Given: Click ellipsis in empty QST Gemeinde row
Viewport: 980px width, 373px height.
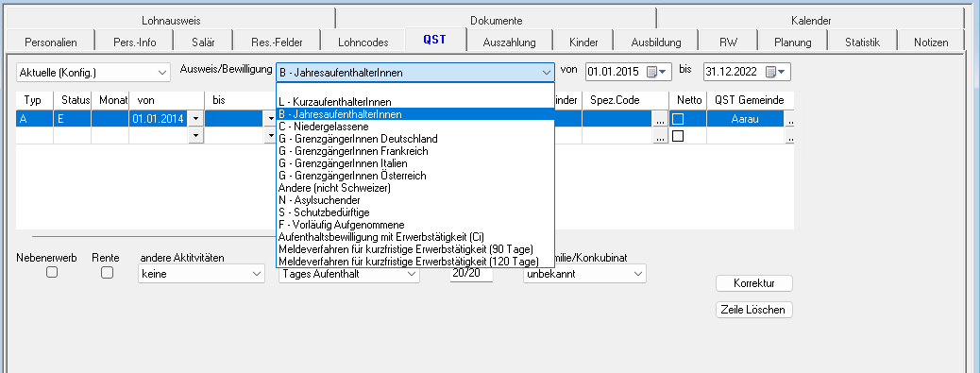Looking at the screenshot, I should (x=789, y=136).
